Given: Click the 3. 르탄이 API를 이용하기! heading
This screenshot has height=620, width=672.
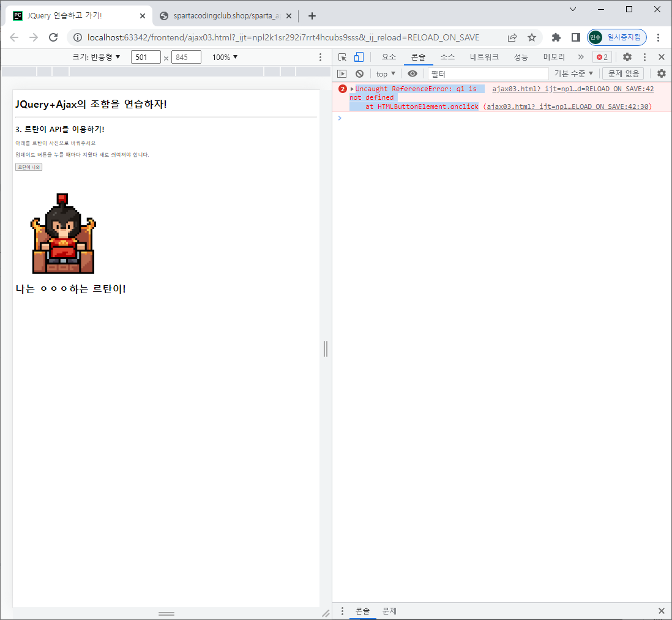Looking at the screenshot, I should (x=59, y=129).
